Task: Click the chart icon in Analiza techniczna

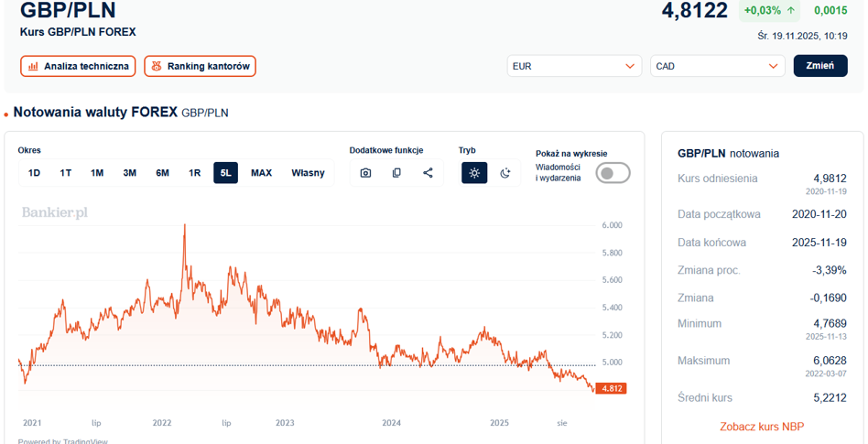Action: [x=34, y=67]
